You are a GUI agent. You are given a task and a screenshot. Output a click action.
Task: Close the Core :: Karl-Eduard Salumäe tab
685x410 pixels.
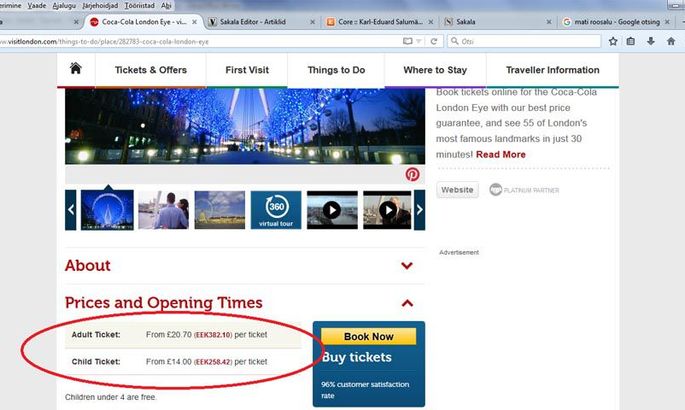[431, 22]
